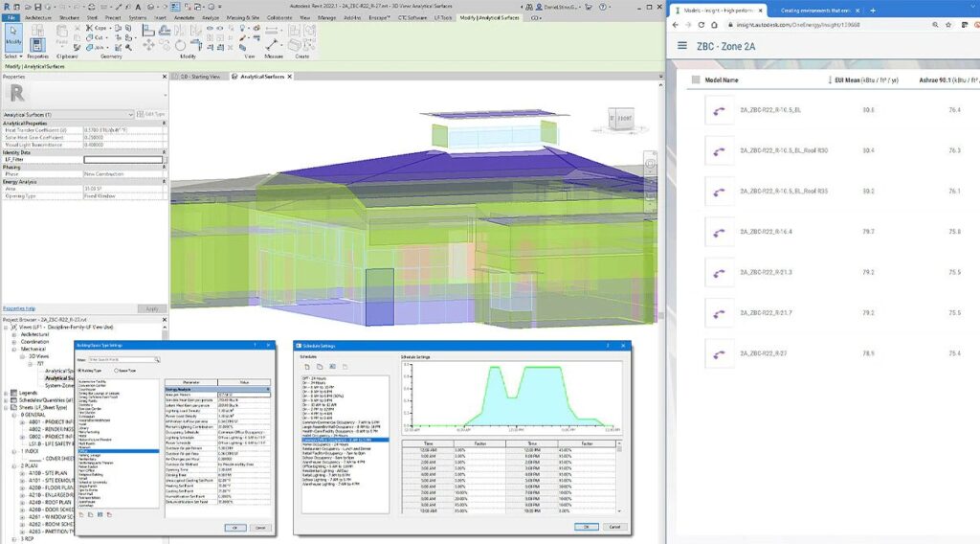Open the File menu tab
Screen dimensions: 980x544
click(x=11, y=17)
